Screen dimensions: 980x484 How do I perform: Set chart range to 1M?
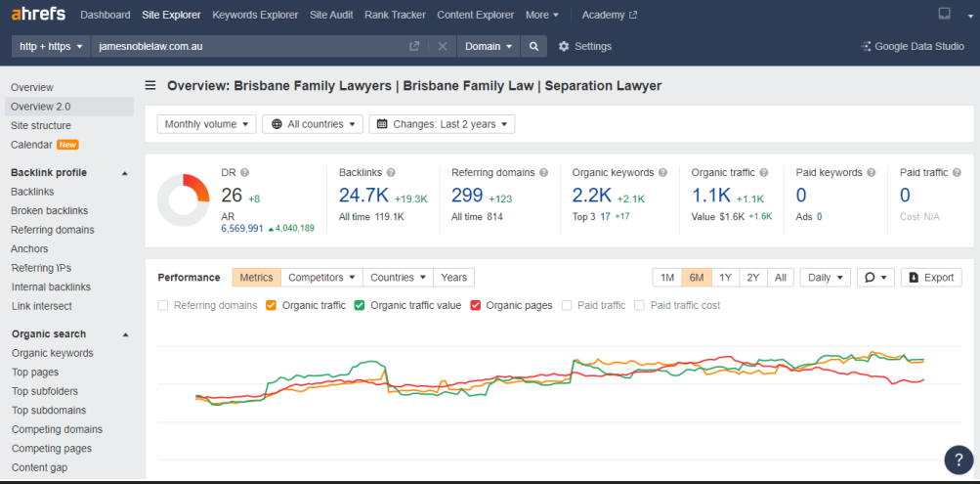[x=667, y=278]
